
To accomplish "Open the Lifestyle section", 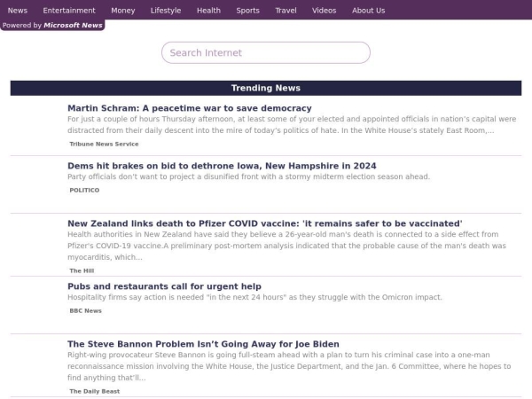I will coord(166,11).
